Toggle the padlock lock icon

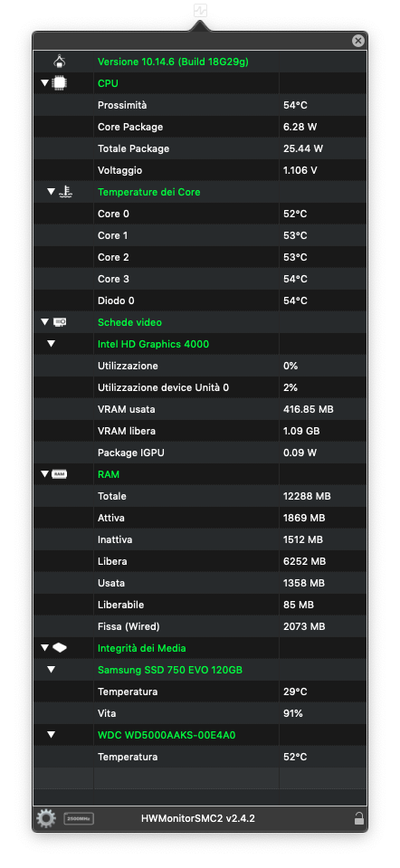[358, 817]
